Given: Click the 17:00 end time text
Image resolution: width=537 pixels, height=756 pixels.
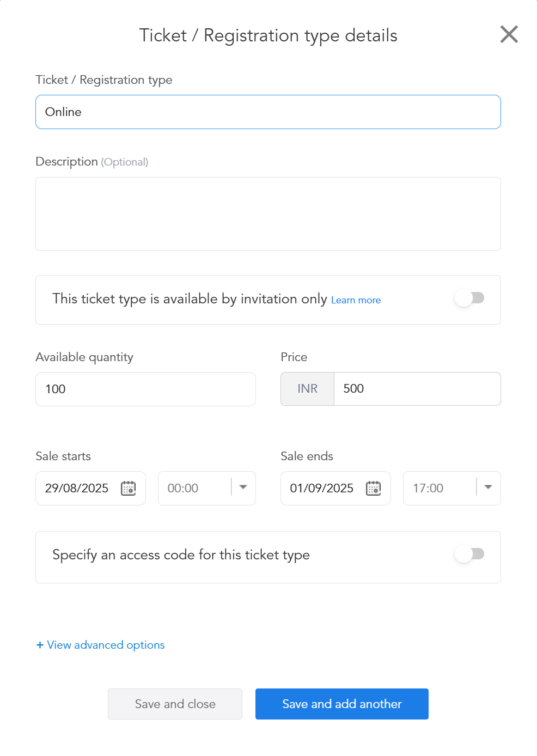Looking at the screenshot, I should click(428, 488).
